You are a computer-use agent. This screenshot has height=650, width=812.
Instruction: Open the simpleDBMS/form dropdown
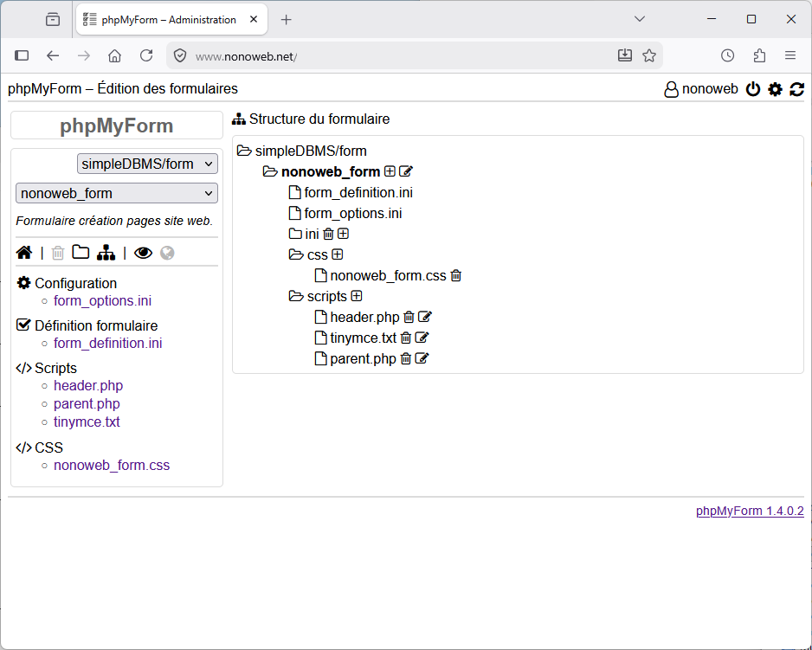(x=147, y=164)
